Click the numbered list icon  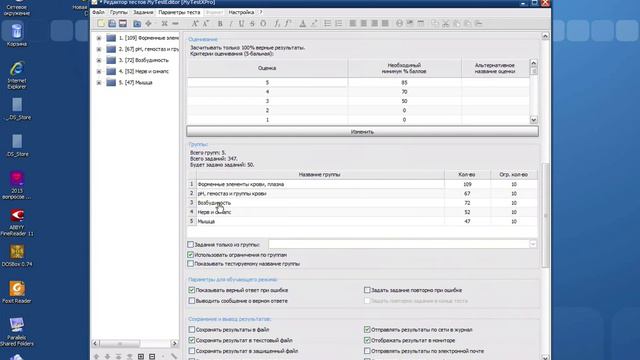click(338, 24)
